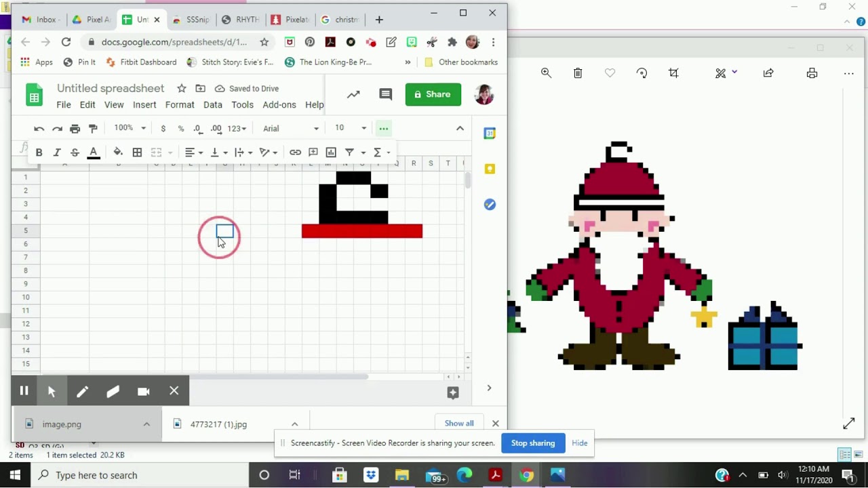The height and width of the screenshot is (488, 868).
Task: Open Google Keep in side panel
Action: click(490, 169)
